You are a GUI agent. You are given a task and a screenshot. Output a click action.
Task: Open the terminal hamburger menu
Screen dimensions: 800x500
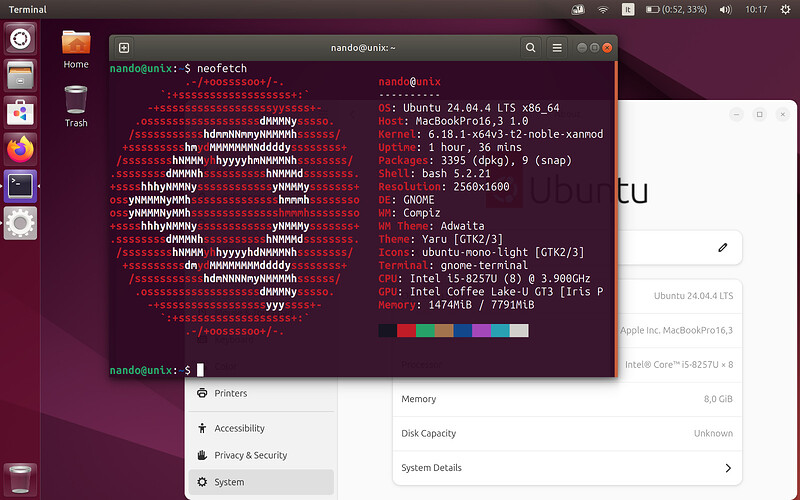(557, 47)
